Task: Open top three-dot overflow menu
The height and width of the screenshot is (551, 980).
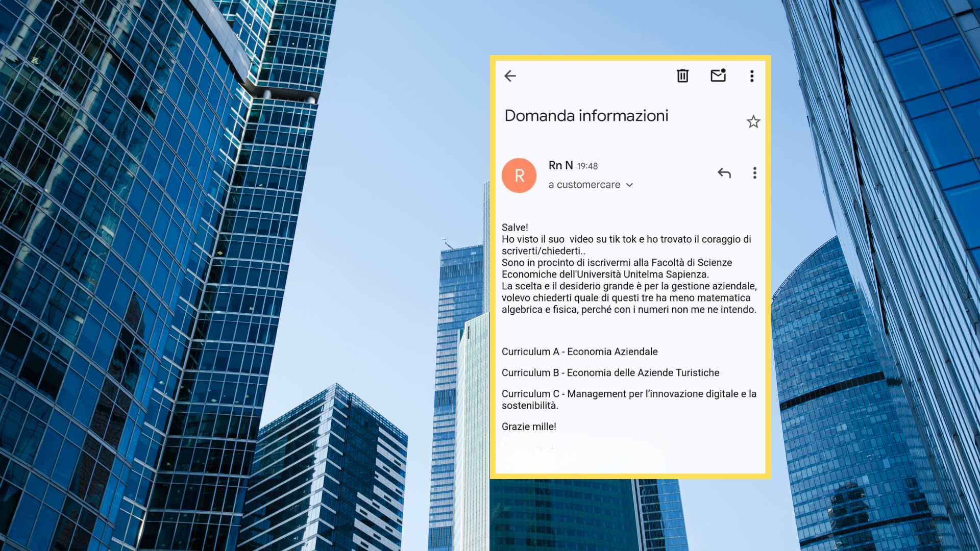Action: click(752, 76)
